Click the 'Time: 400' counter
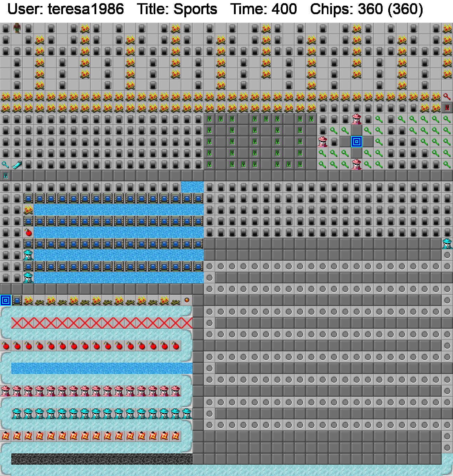Screen dimensions: 453x476 click(264, 9)
